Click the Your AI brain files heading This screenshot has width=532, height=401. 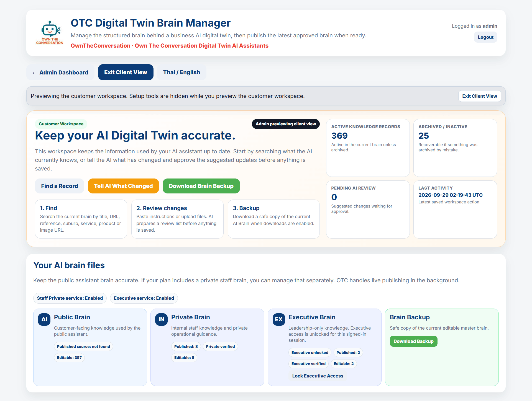(x=69, y=265)
